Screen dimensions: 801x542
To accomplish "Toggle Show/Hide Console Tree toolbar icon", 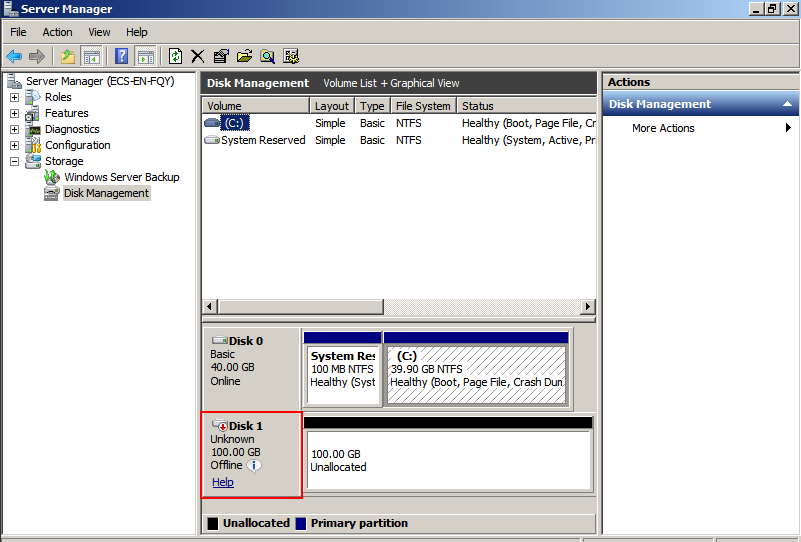I will 92,56.
